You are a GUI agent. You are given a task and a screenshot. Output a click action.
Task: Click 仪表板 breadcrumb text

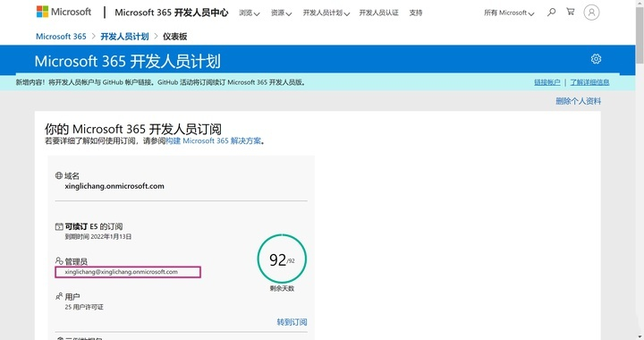175,37
